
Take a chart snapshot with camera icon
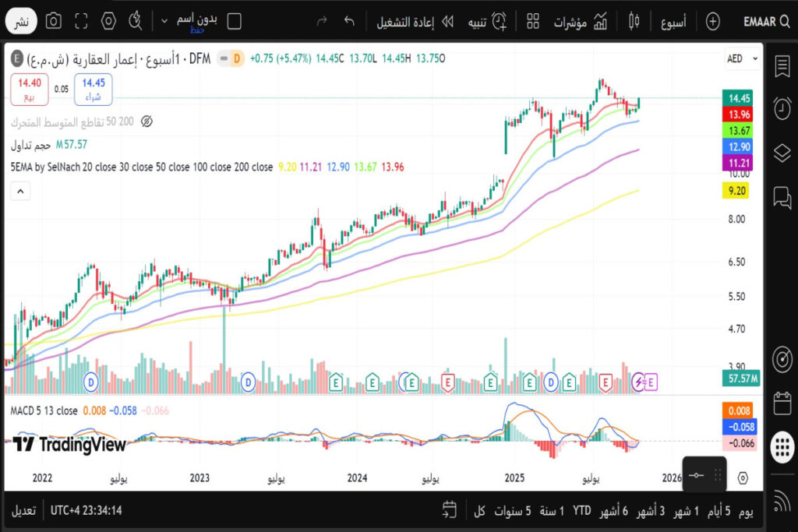click(x=53, y=21)
